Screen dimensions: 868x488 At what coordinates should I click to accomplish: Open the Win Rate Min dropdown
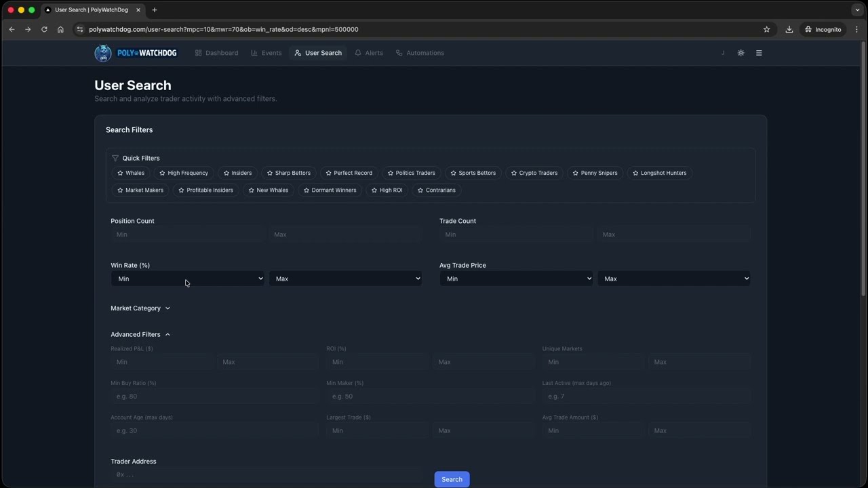pos(188,279)
